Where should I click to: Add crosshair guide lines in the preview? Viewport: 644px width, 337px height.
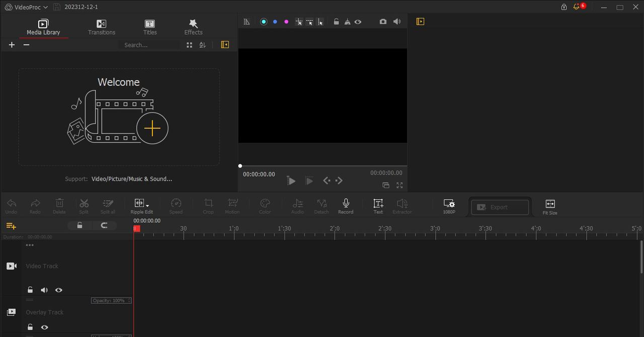tap(299, 22)
